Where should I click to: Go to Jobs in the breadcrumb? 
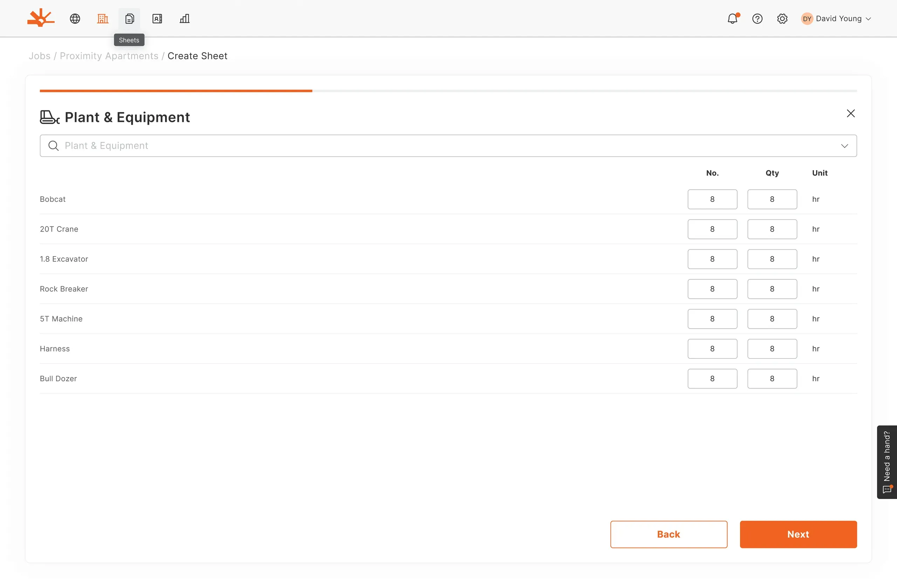tap(40, 56)
